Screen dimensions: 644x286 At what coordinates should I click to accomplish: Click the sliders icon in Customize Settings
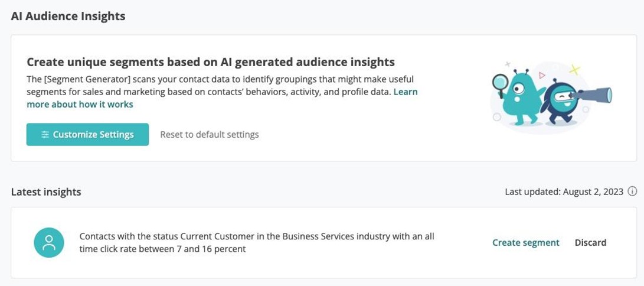(x=45, y=135)
